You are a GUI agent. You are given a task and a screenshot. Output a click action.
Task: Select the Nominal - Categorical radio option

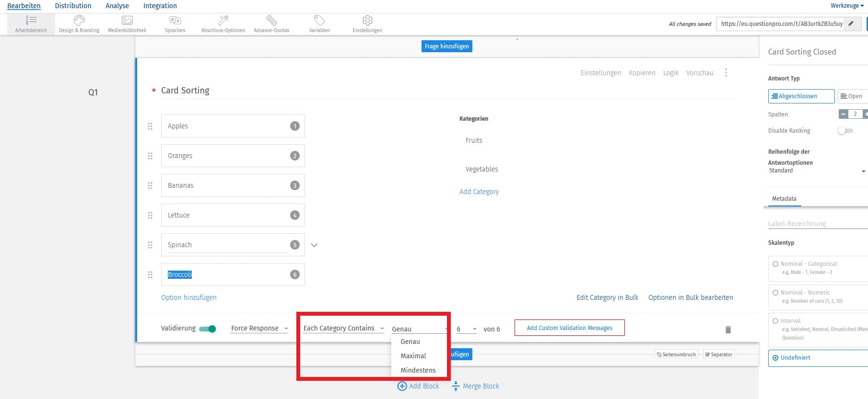pyautogui.click(x=775, y=264)
